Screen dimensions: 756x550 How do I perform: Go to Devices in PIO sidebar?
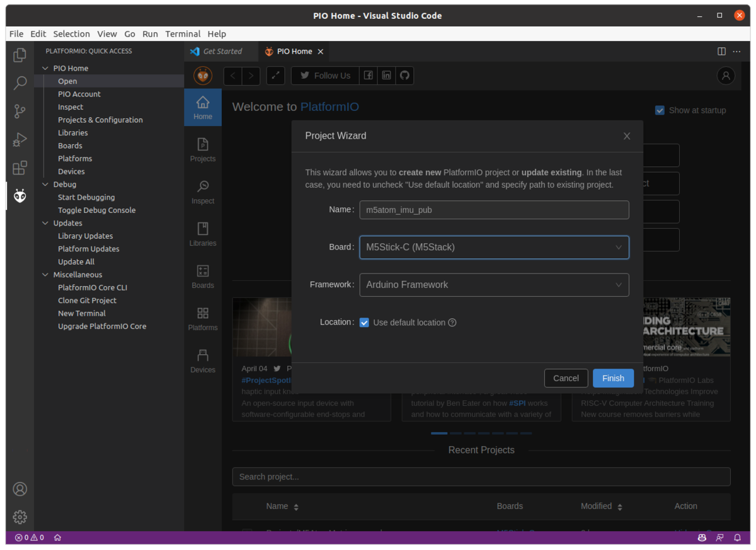pyautogui.click(x=203, y=361)
